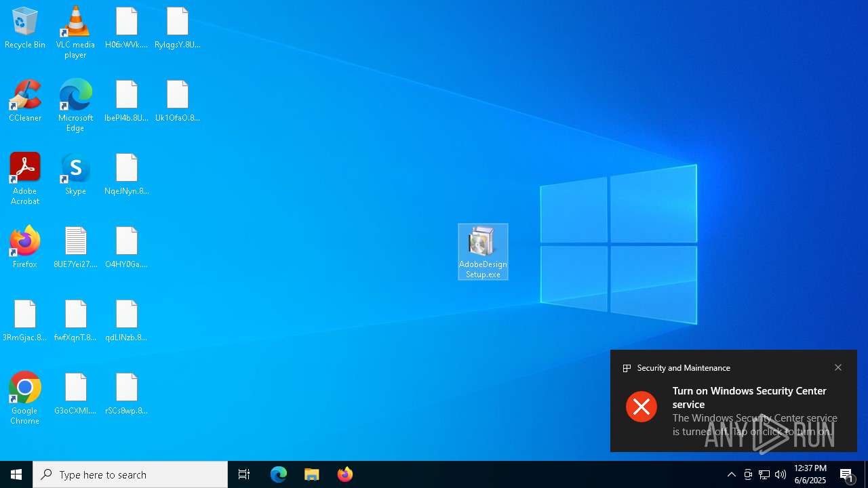Select the 3RmGjac.8 file icon

coord(25,321)
